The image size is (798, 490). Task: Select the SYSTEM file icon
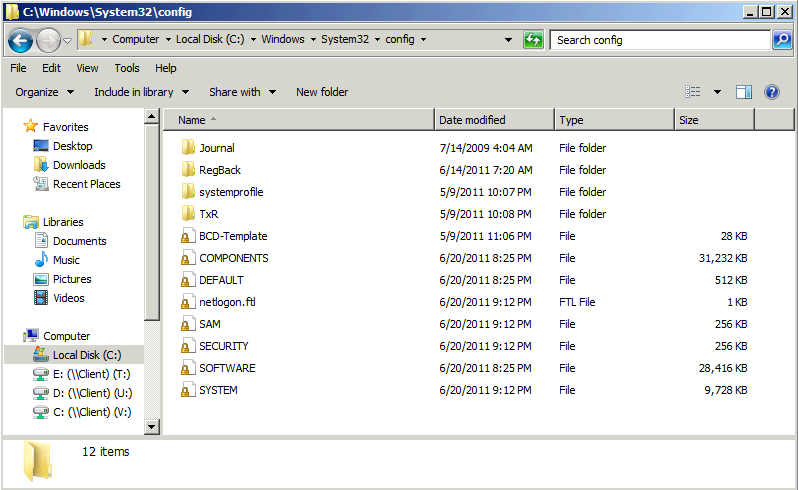pos(188,390)
